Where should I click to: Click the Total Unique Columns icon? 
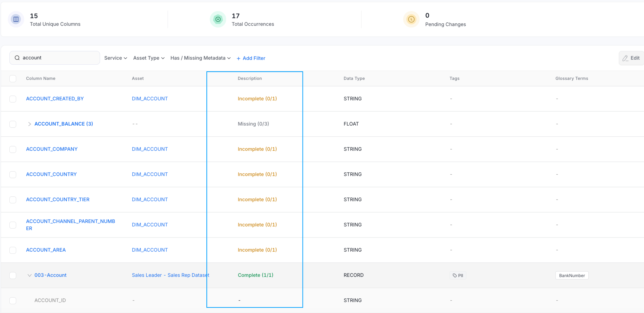point(16,19)
